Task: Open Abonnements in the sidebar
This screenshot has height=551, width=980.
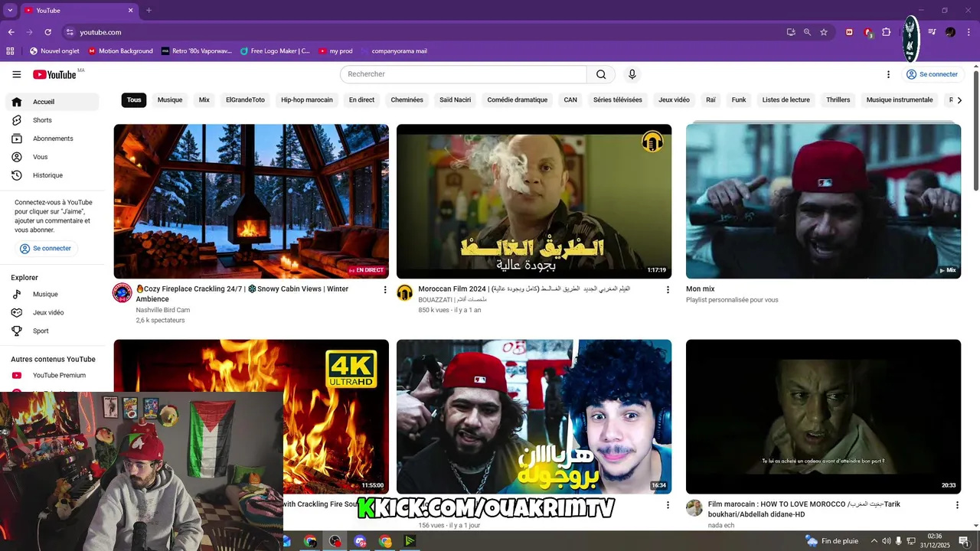Action: point(52,139)
